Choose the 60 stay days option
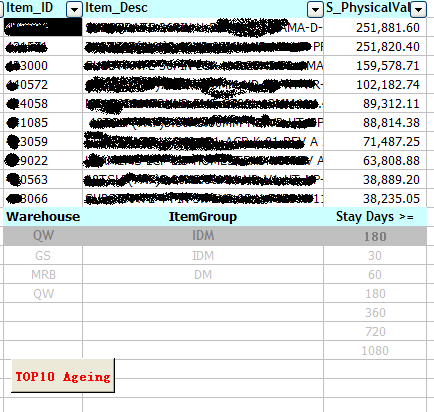 point(375,275)
